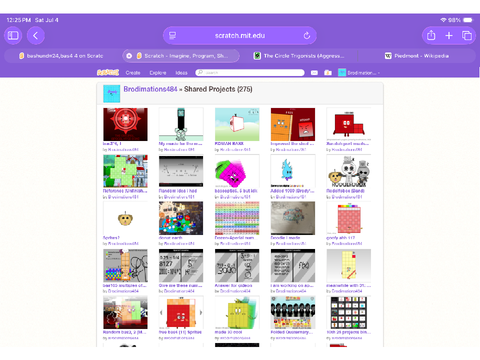Viewport: 480px width, 360px height.
Task: Open the magenta and green cube thumbnail
Action: pyautogui.click(x=237, y=171)
